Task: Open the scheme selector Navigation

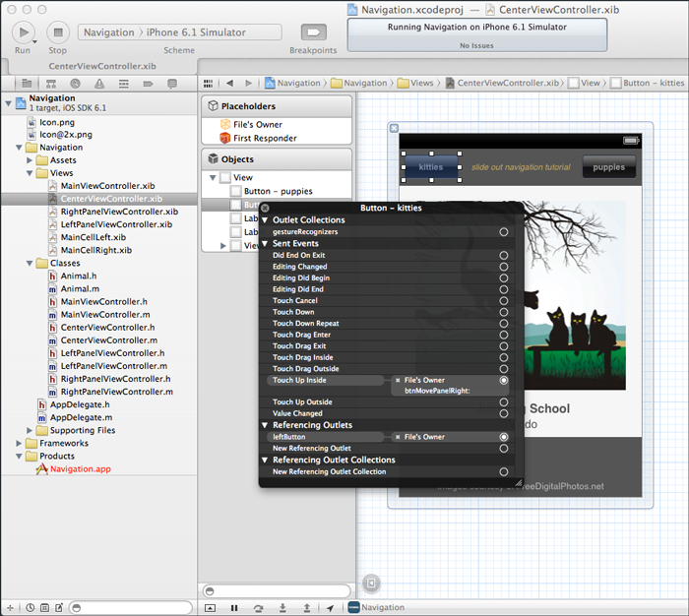Action: point(109,32)
